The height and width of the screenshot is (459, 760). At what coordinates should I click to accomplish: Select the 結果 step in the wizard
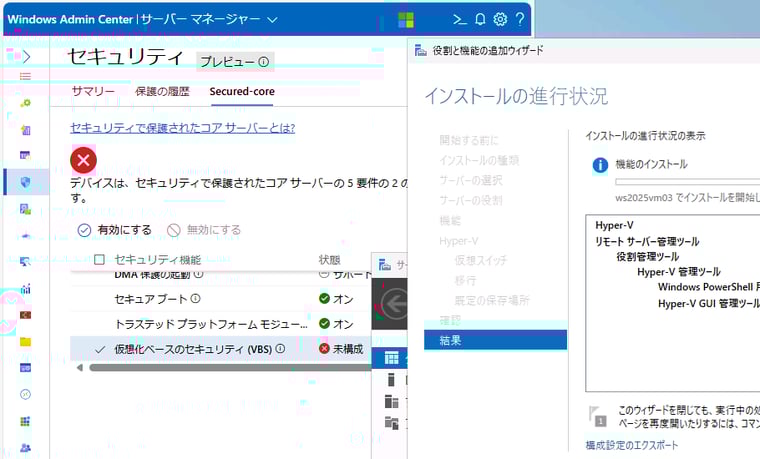[495, 340]
